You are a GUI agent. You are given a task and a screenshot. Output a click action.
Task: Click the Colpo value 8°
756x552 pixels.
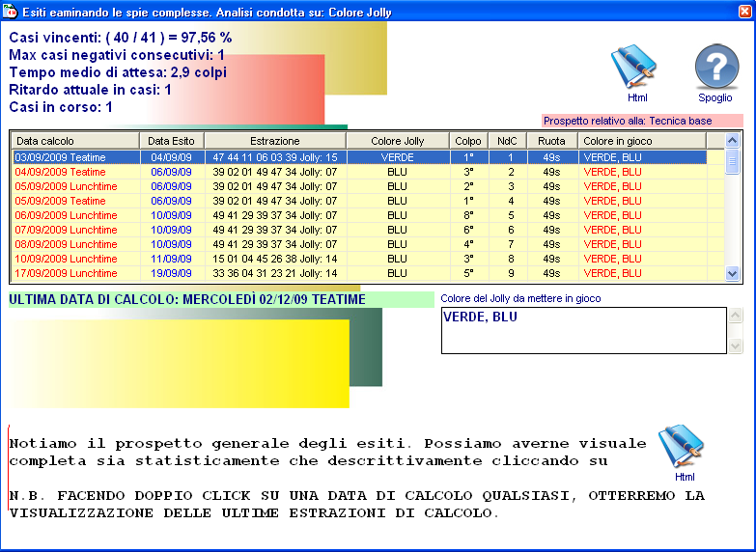pos(468,215)
